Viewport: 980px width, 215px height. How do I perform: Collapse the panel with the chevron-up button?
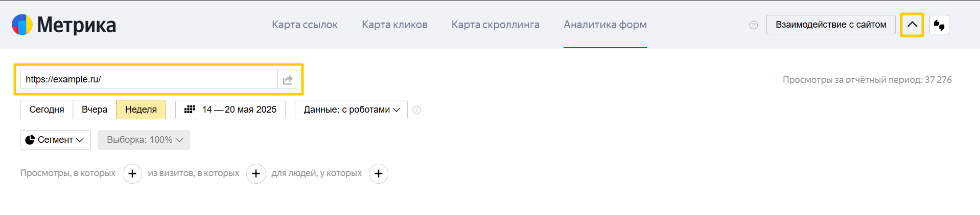pyautogui.click(x=912, y=25)
